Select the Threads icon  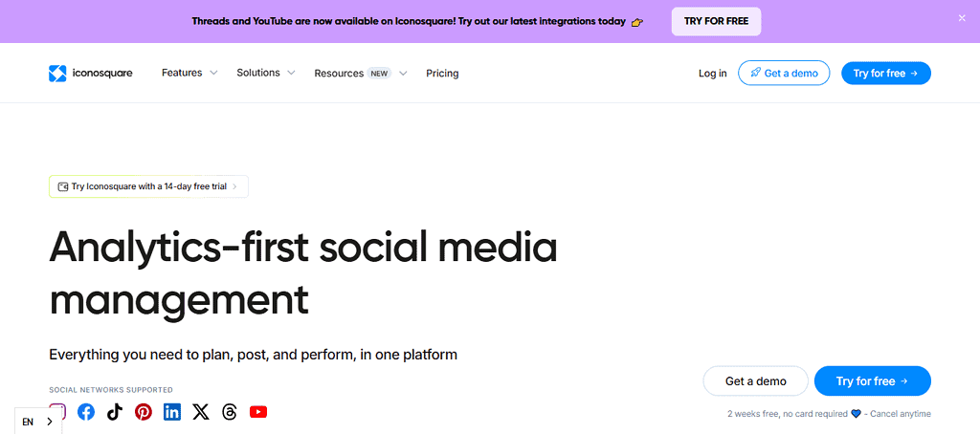click(x=229, y=412)
